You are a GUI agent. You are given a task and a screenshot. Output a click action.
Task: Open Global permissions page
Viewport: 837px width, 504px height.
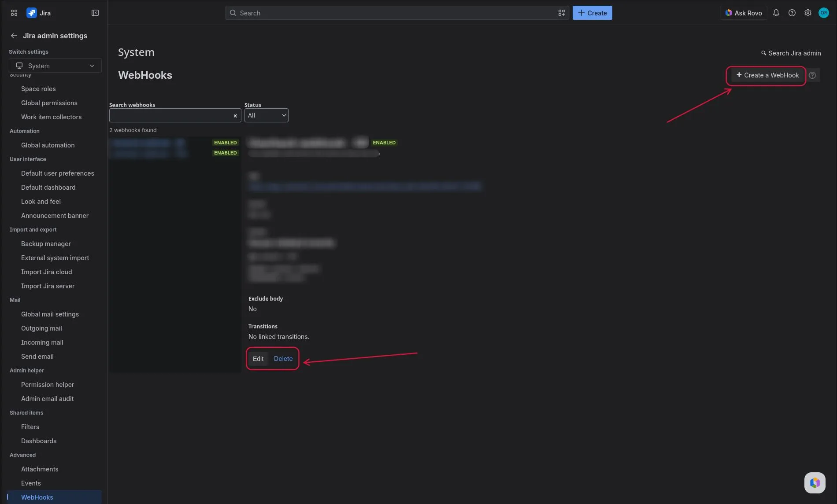point(49,103)
